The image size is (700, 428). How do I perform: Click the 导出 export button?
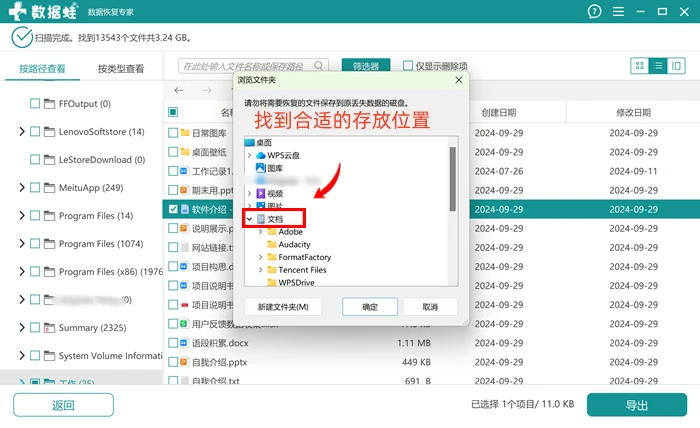637,405
